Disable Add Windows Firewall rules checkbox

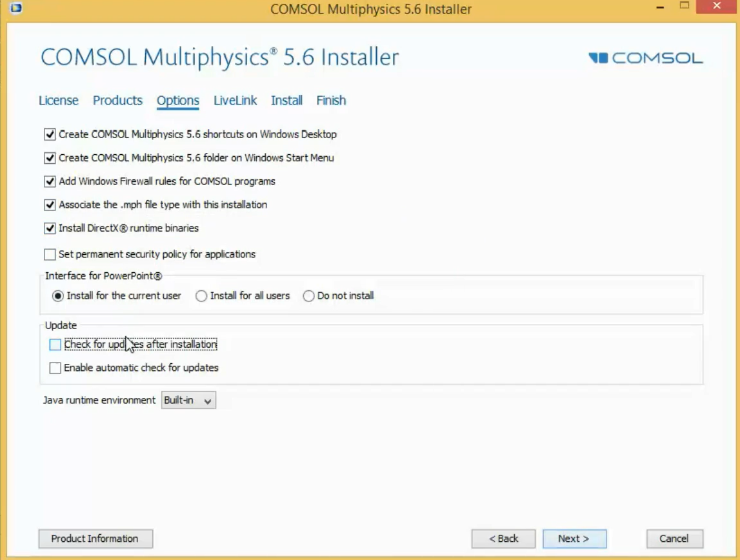[50, 181]
